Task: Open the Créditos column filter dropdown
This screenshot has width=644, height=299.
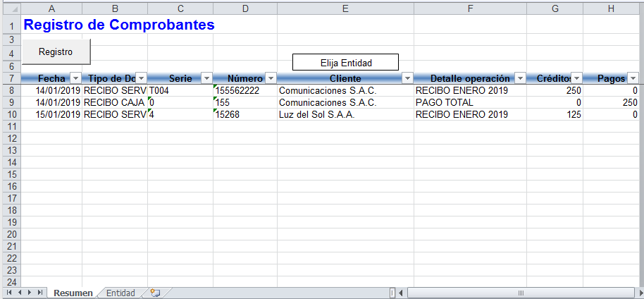Action: pos(576,78)
